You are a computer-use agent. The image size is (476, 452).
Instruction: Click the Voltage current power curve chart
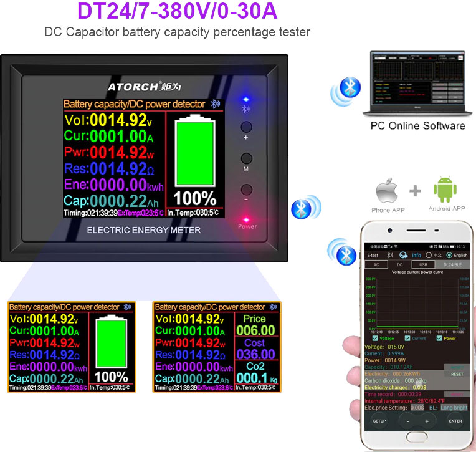tap(417, 304)
